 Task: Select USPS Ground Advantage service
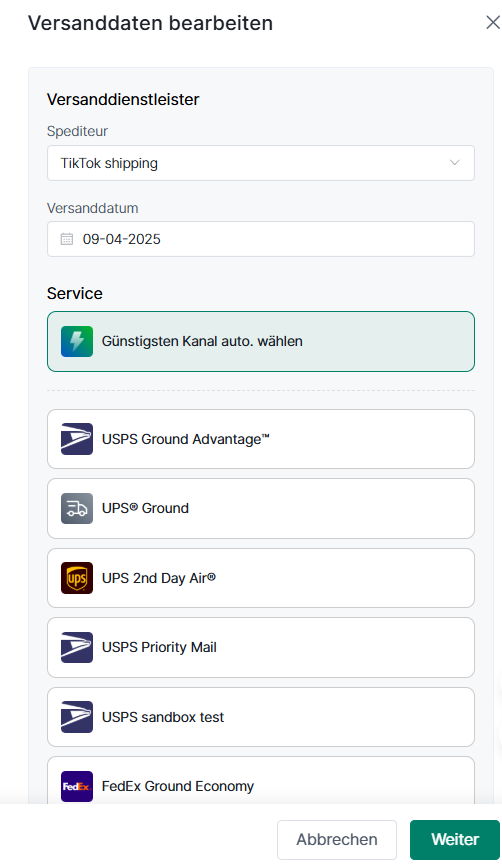point(261,439)
